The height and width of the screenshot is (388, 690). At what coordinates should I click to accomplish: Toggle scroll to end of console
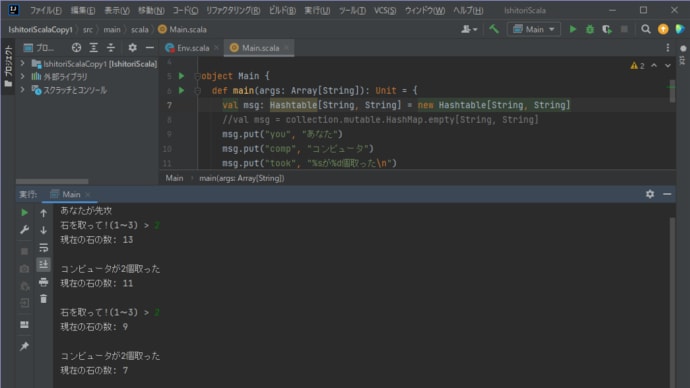[43, 264]
